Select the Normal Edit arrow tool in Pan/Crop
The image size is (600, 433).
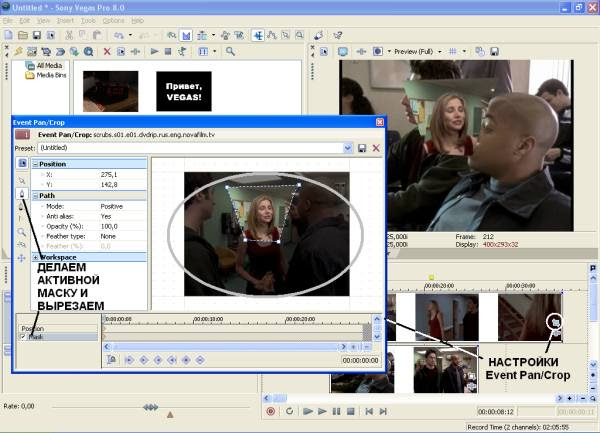tap(22, 181)
